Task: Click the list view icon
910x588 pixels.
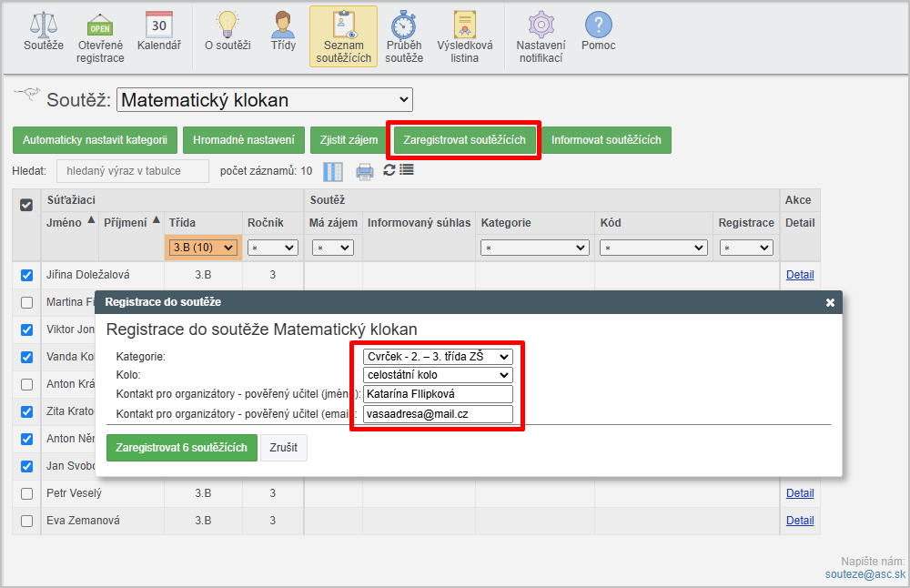Action: point(407,170)
